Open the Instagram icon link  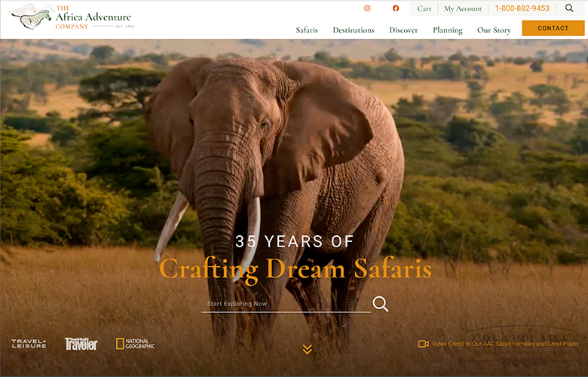[x=367, y=8]
